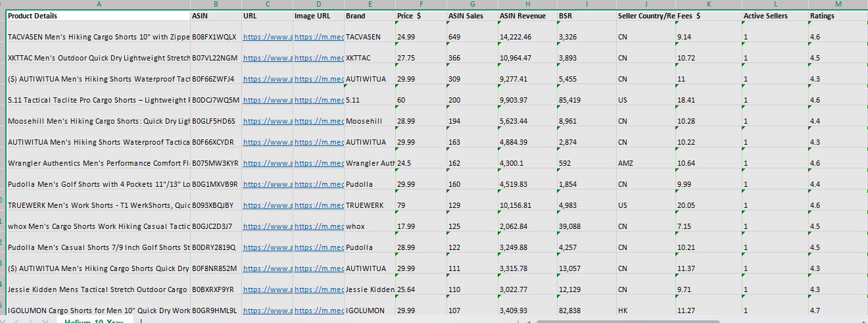This screenshot has width=868, height=323.
Task: Select the fees cell showing 7.15
Action: [709, 221]
